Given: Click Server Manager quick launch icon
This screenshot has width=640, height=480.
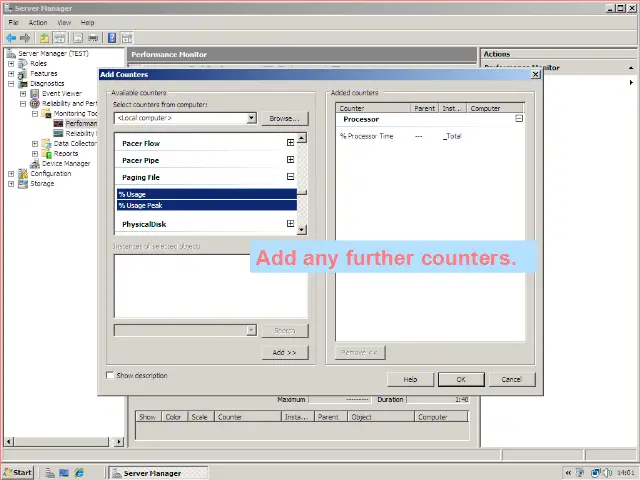Looking at the screenshot, I should (x=50, y=473).
